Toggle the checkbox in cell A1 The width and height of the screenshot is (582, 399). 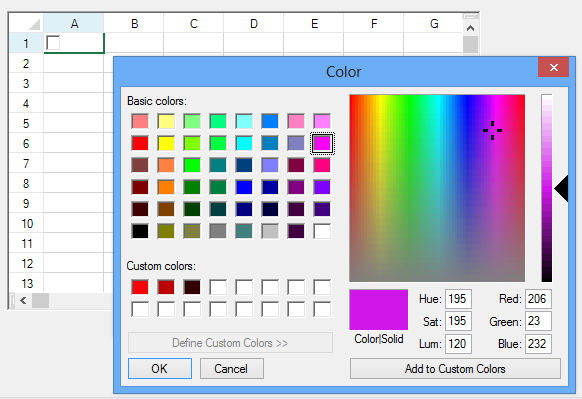tap(53, 43)
